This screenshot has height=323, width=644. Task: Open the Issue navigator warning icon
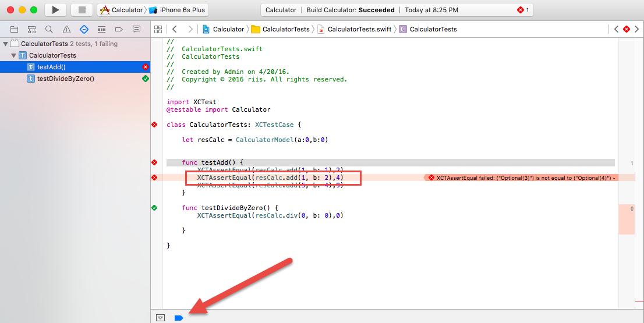click(x=66, y=29)
